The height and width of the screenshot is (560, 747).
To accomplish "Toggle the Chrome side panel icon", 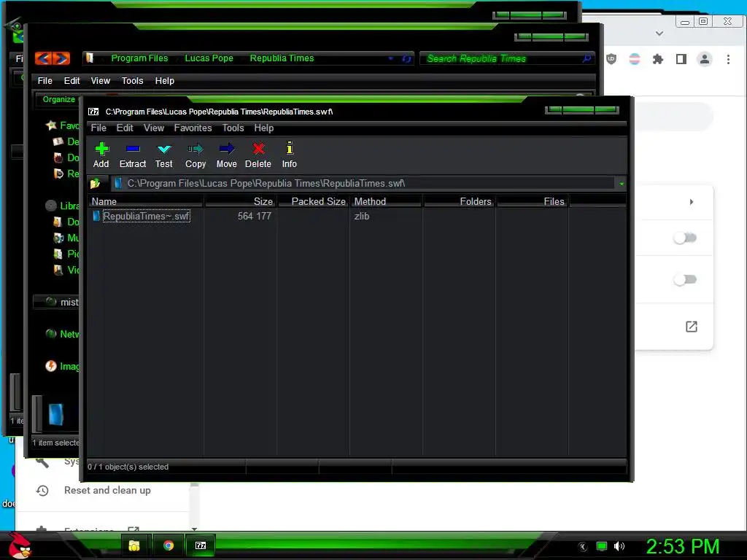I will (681, 59).
